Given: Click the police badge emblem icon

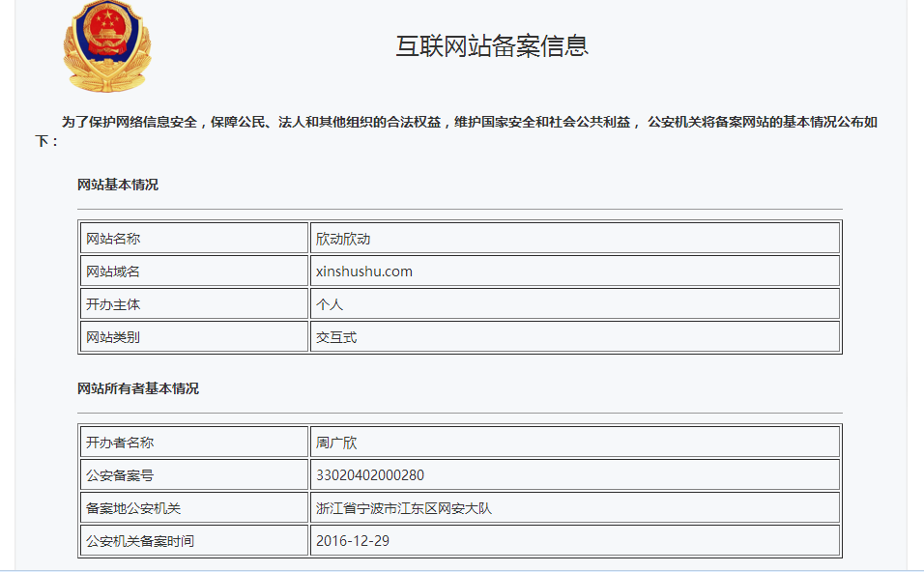Looking at the screenshot, I should tap(107, 46).
